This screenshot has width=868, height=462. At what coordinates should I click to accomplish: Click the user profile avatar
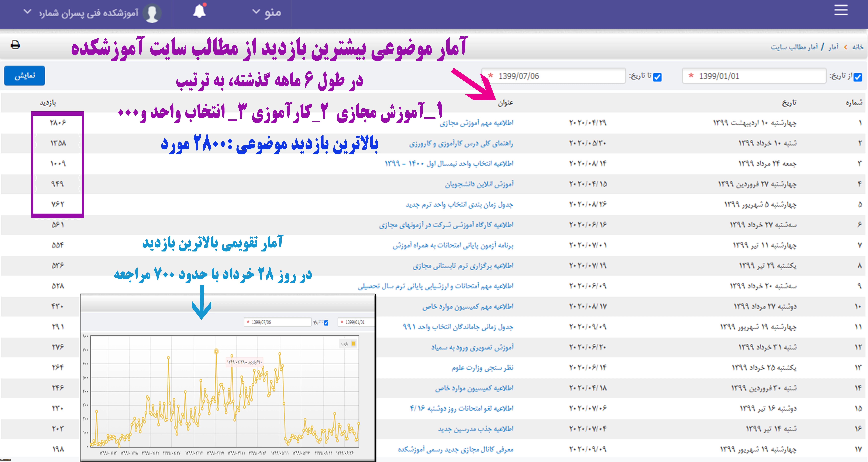[x=152, y=13]
